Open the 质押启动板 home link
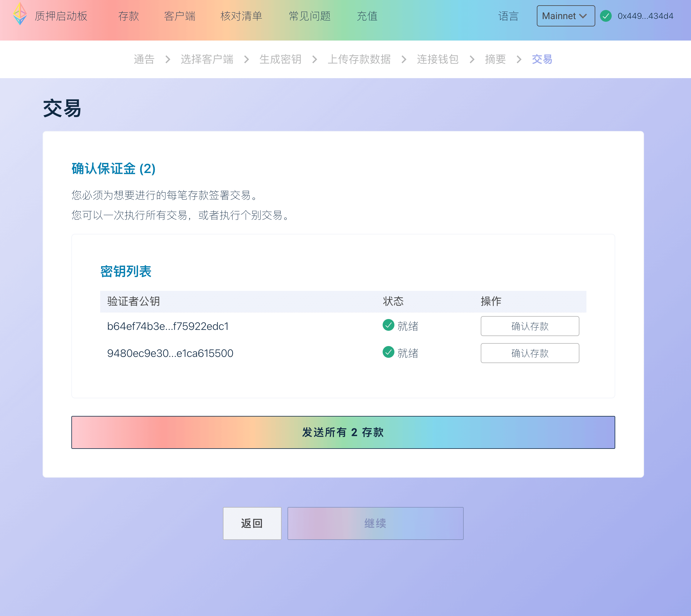 [x=61, y=16]
